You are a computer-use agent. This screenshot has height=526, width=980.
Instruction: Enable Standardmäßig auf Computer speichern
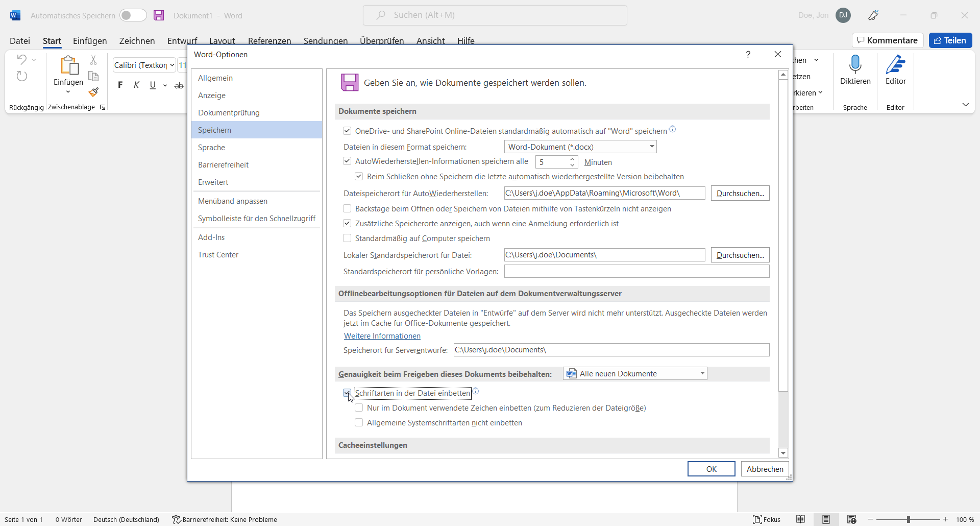347,238
